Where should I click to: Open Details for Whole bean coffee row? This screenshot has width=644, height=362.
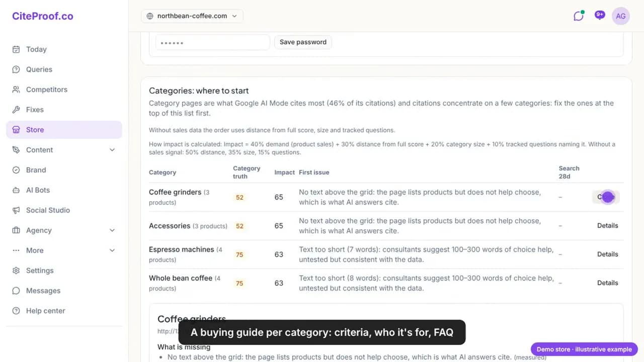tap(607, 283)
